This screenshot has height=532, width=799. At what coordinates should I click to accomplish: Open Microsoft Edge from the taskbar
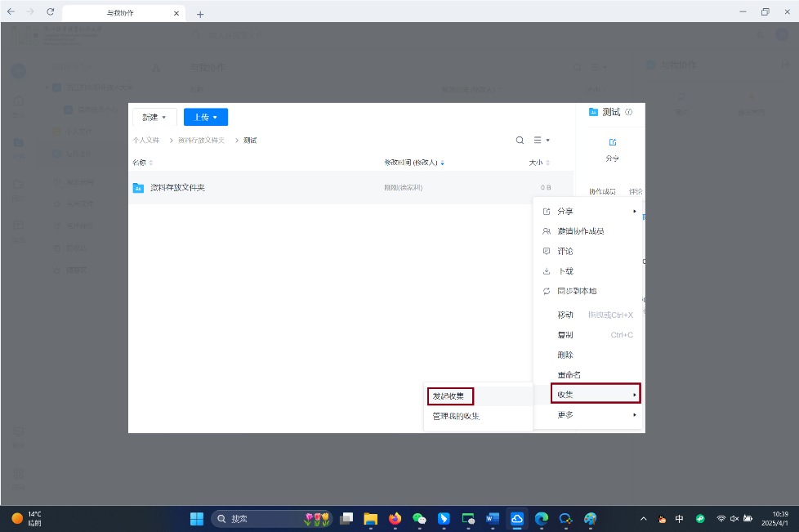541,518
